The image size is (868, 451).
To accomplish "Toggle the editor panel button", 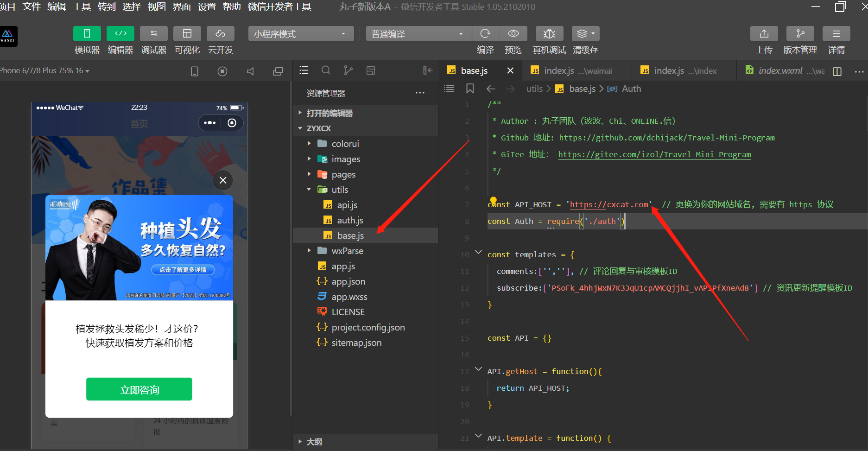I will 120,34.
